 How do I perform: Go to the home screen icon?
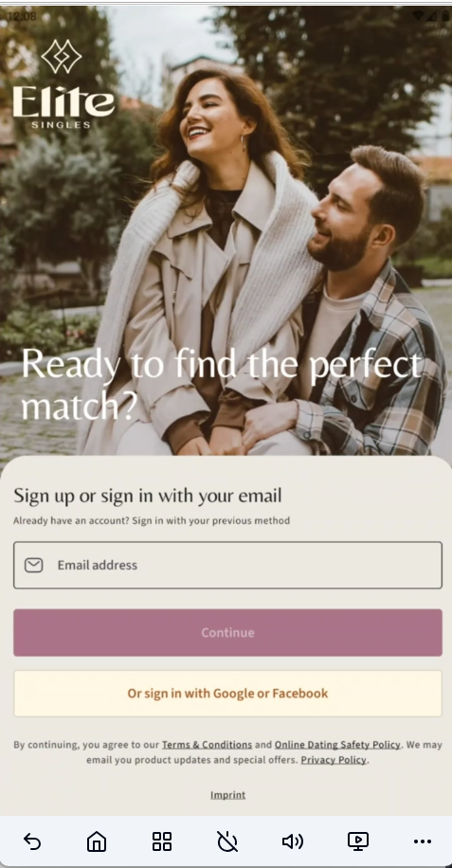[97, 841]
